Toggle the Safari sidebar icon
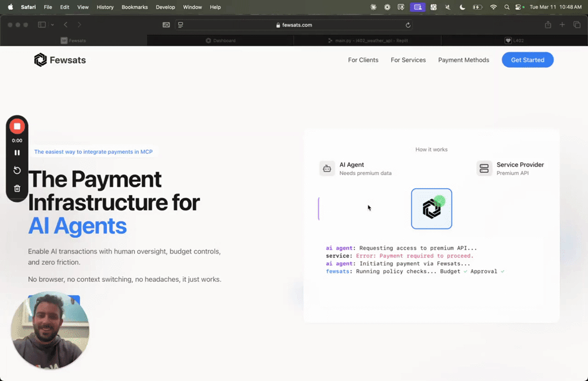This screenshot has width=588, height=381. click(x=42, y=25)
